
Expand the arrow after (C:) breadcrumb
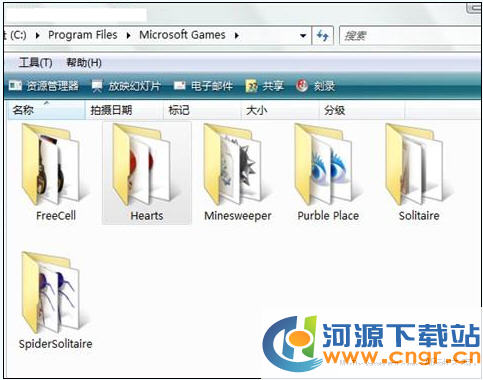click(x=37, y=35)
